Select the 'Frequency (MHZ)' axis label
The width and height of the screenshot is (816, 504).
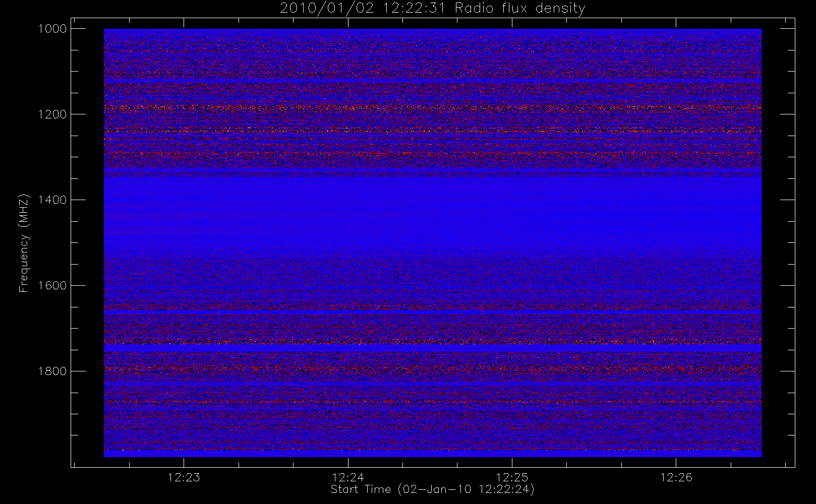23,243
